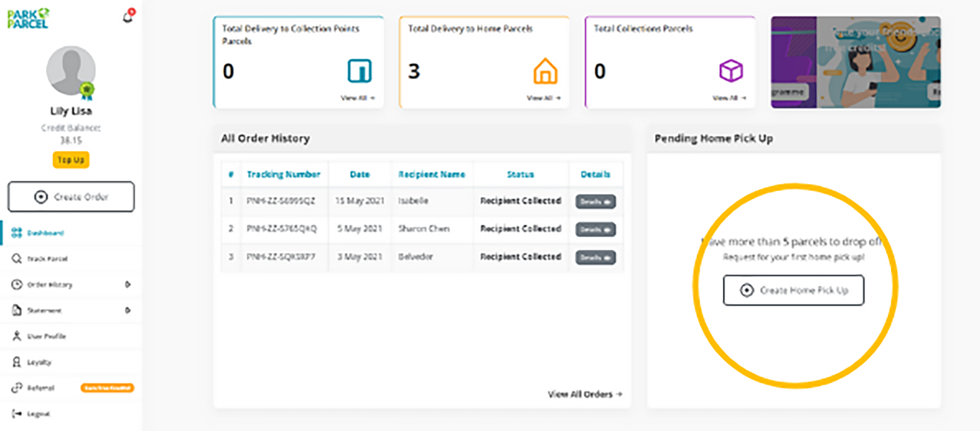Click the Logout icon in the sidebar
The width and height of the screenshot is (980, 431).
coord(17,413)
